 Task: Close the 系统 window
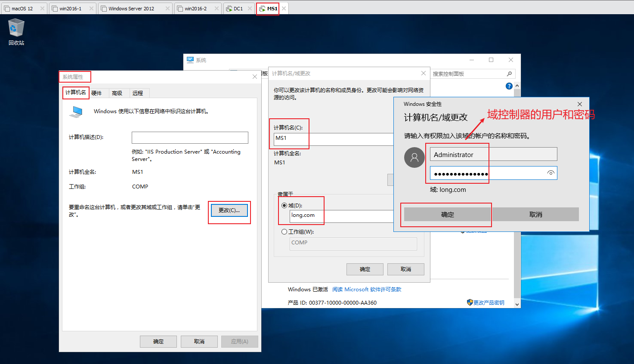[511, 60]
